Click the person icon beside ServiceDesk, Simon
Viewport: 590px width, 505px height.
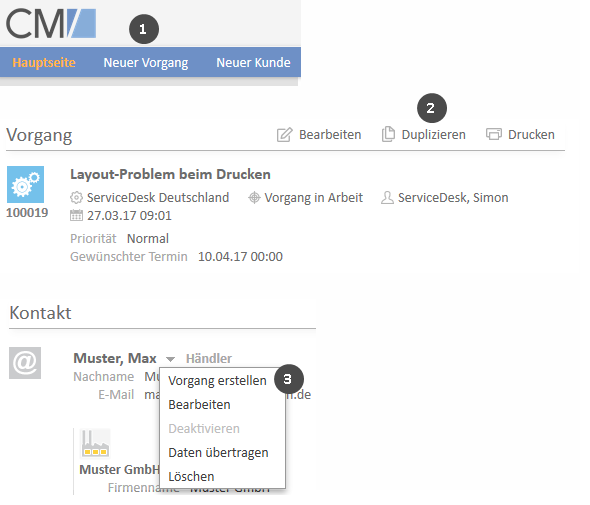pyautogui.click(x=387, y=198)
